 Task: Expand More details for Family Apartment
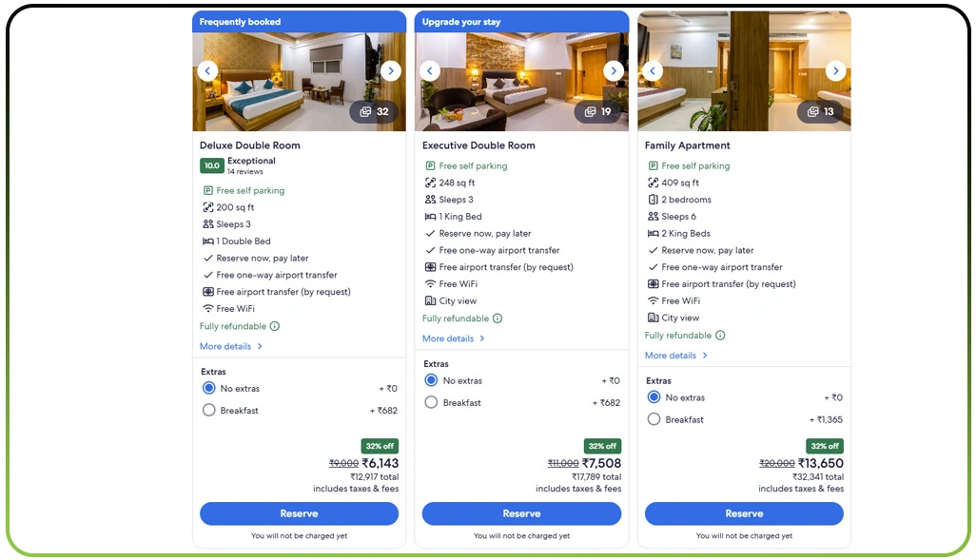(676, 356)
